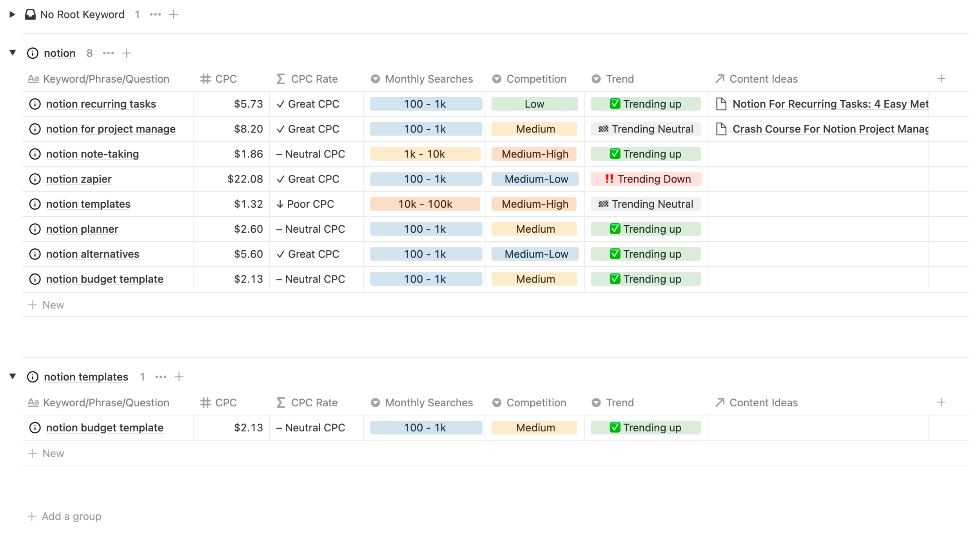Screen dimensions: 980x536
Task: Open the notion zapier entry
Action: click(x=79, y=179)
